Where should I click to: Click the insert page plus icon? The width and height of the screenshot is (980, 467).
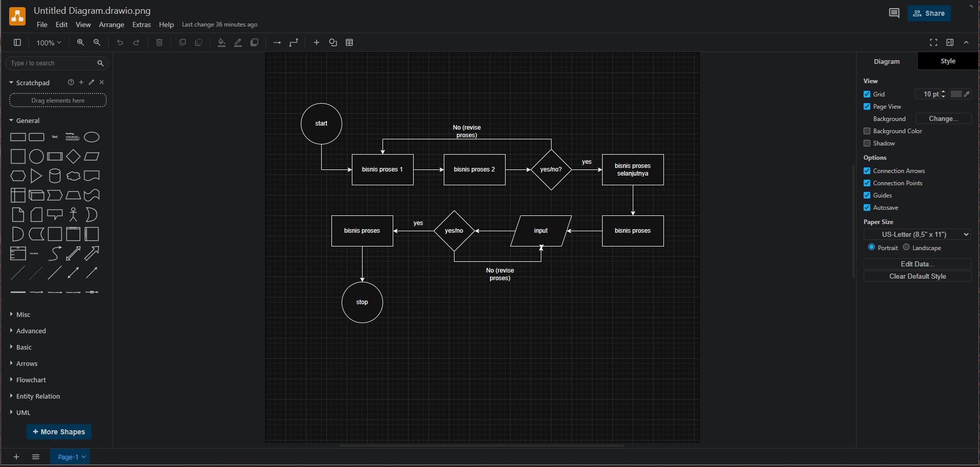click(16, 457)
